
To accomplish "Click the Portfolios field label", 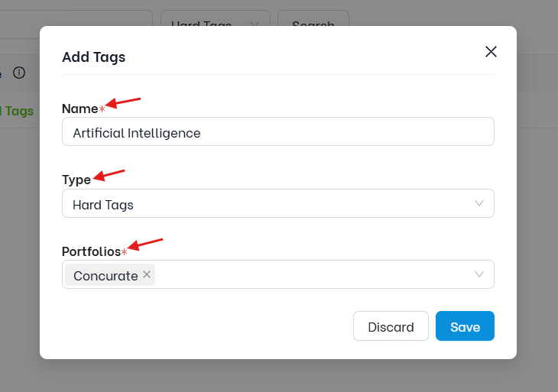I will click(92, 251).
